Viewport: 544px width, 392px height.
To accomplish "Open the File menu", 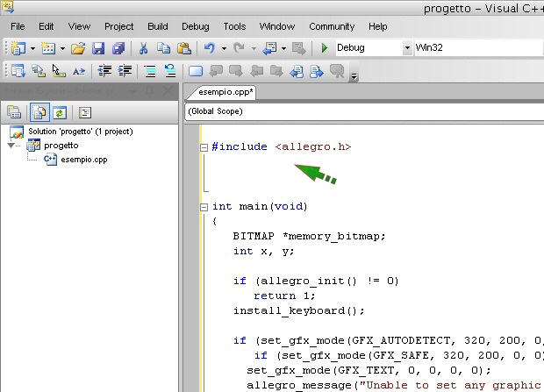I will (18, 26).
